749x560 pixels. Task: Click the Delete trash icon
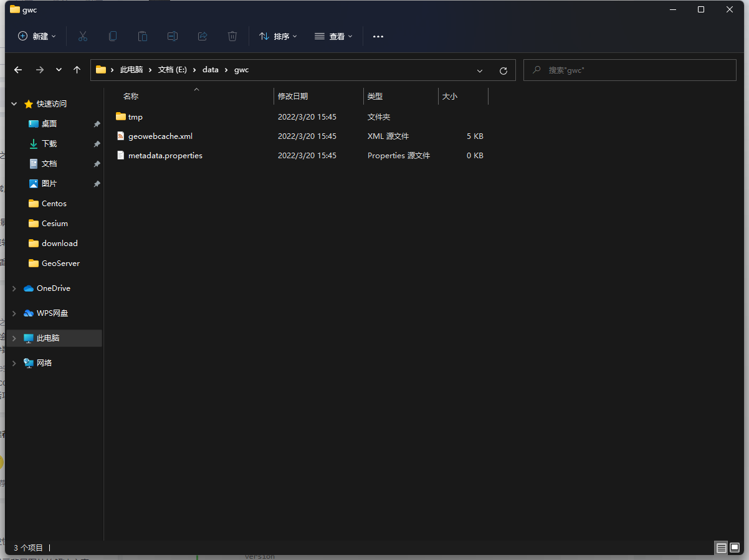pos(232,36)
